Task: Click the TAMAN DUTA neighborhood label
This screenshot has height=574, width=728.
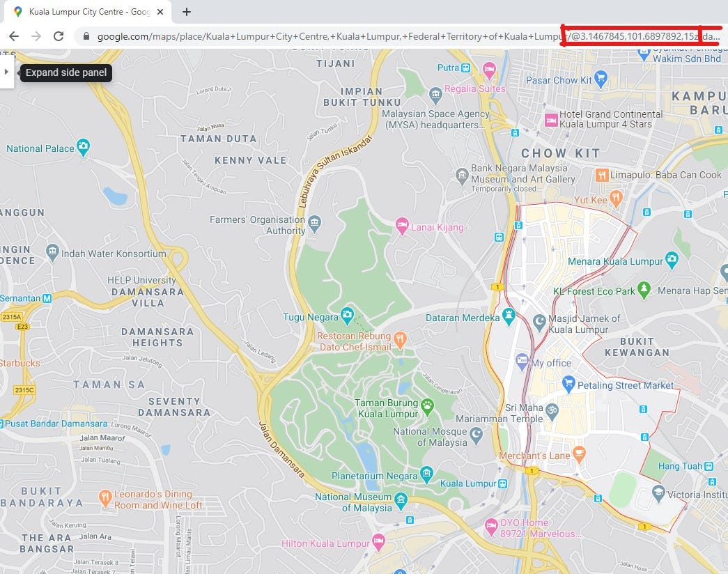Action: coord(219,139)
